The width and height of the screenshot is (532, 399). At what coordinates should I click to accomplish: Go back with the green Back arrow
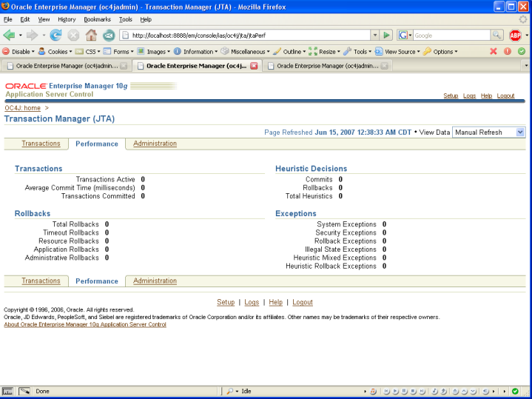(9, 35)
